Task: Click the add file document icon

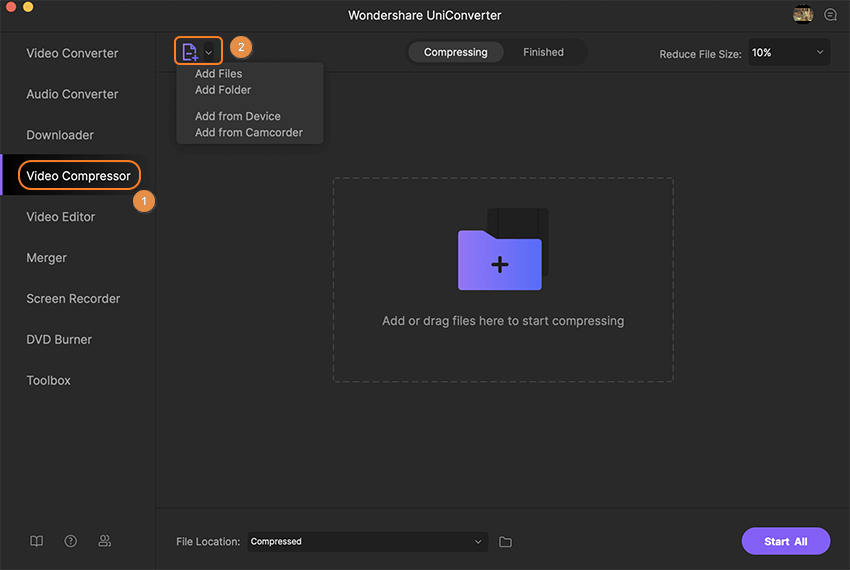Action: coord(189,52)
